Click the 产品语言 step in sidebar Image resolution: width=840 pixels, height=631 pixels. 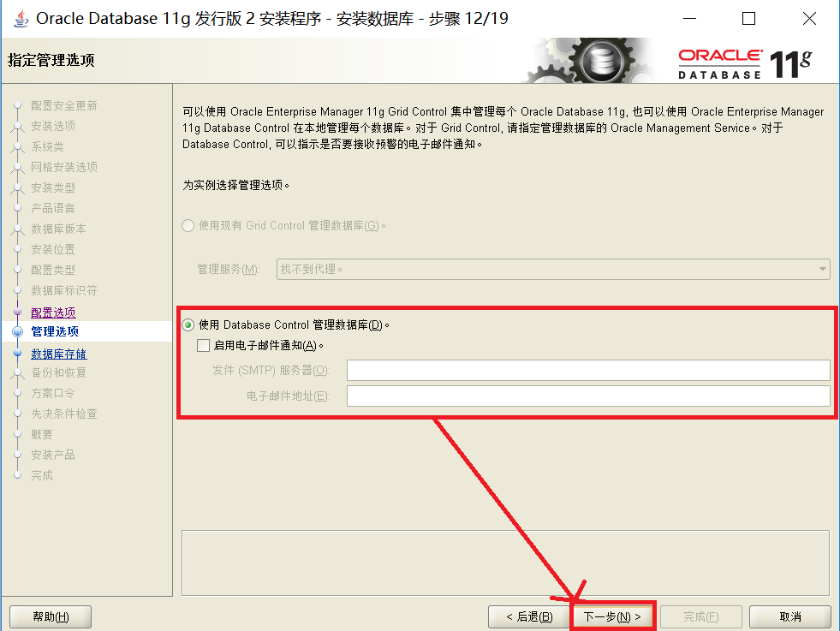click(x=52, y=208)
